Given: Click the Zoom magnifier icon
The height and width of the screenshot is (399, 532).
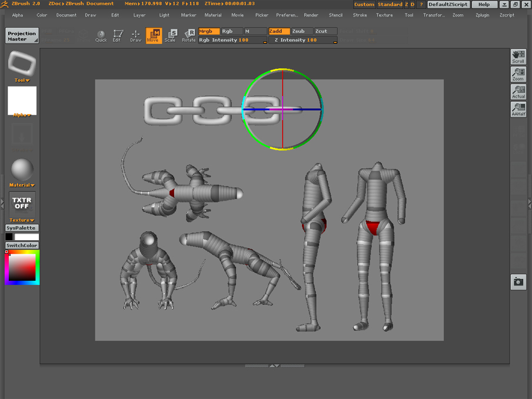Looking at the screenshot, I should pyautogui.click(x=518, y=74).
